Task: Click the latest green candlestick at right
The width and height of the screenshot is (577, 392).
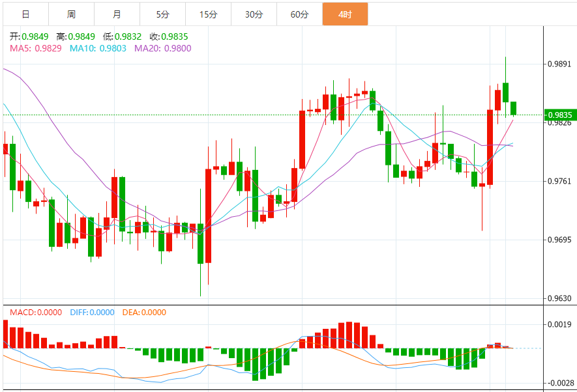Action: coord(513,108)
